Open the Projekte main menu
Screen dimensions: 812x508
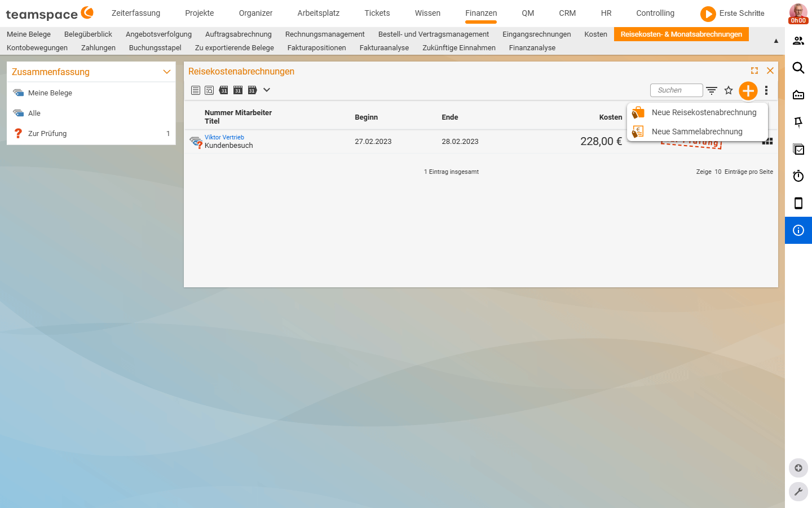200,13
